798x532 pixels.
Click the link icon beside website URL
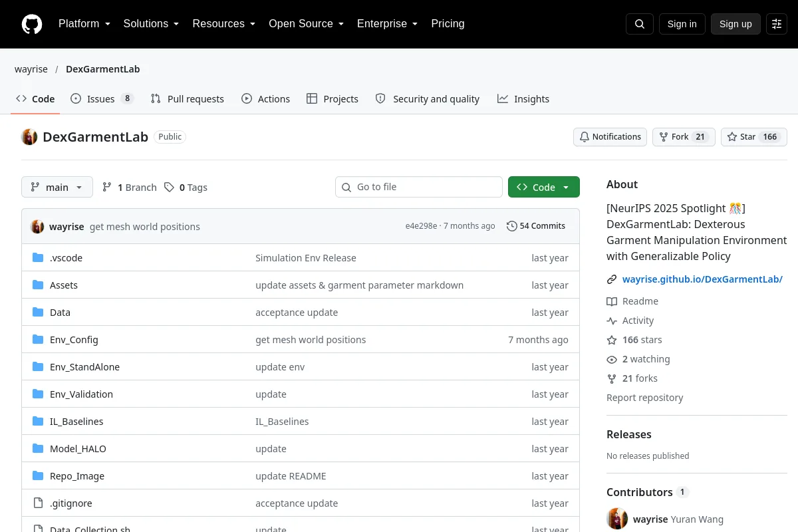tap(612, 279)
